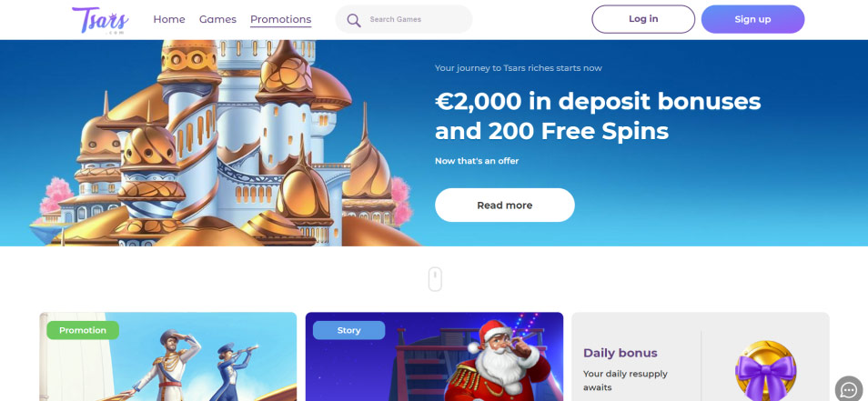
Task: Click the mouse scroll indicator icon
Action: (x=435, y=279)
